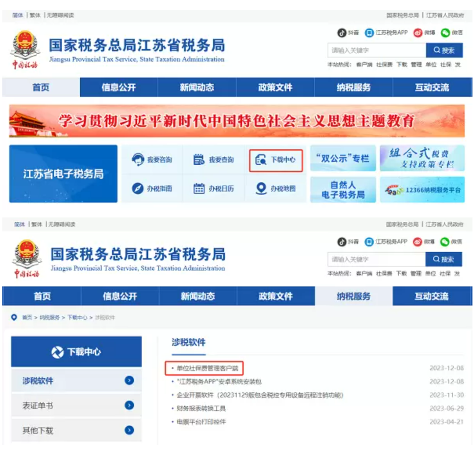This screenshot has height=449, width=476.
Task: Open 新闻动态 in the 涉税软件 page navigation
Action: pos(198,296)
